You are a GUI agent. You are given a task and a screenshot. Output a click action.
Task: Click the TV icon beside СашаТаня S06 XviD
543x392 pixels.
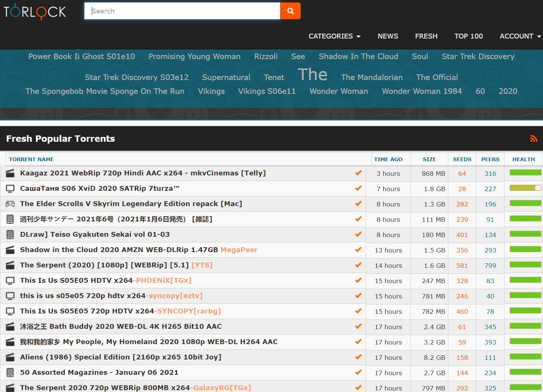[10, 189]
